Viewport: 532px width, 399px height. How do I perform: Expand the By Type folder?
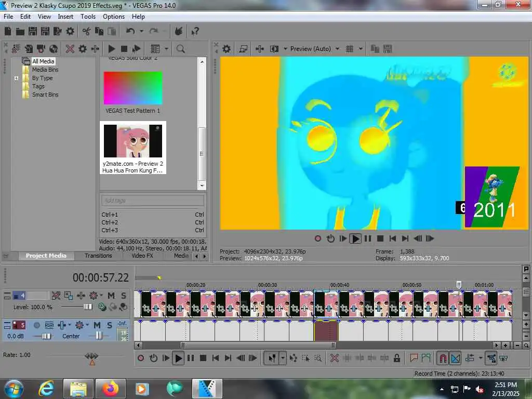16,78
